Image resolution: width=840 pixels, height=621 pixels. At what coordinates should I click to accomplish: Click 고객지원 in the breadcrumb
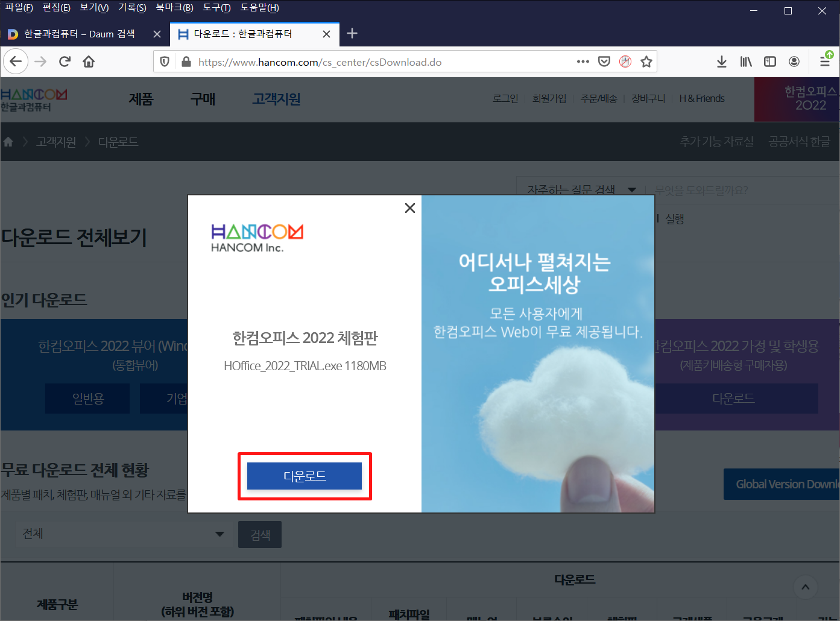[56, 142]
